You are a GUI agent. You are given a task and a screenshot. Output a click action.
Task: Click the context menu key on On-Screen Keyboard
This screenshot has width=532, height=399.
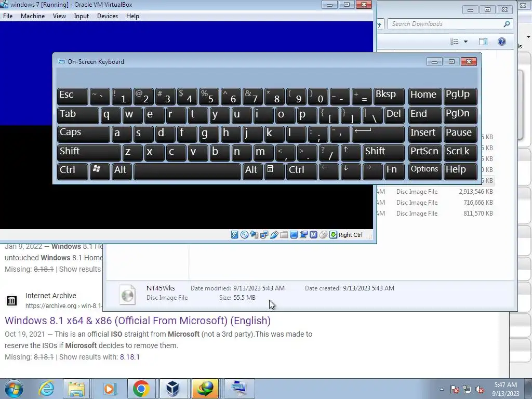[274, 171]
